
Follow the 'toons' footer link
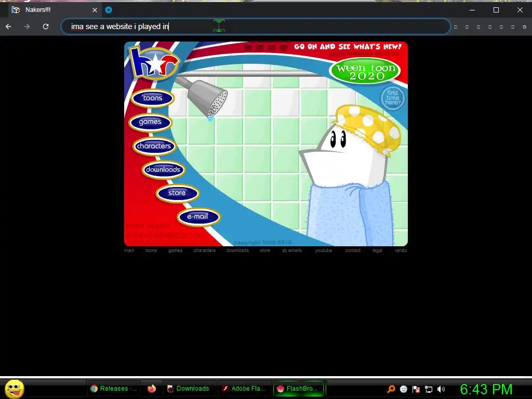click(x=151, y=250)
